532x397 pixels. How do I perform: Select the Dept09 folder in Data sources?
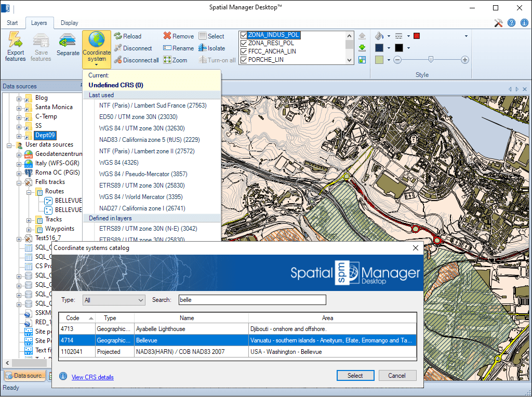point(45,135)
